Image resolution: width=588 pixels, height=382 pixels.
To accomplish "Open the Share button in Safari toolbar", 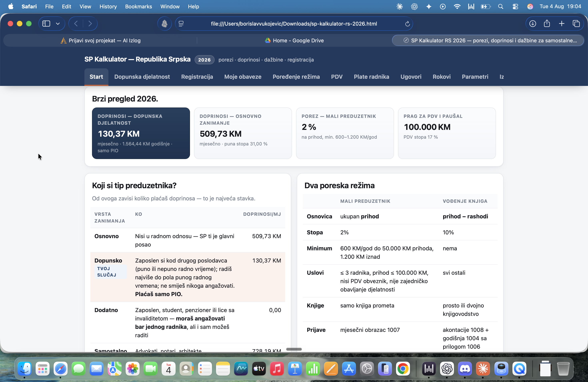I will tap(547, 24).
